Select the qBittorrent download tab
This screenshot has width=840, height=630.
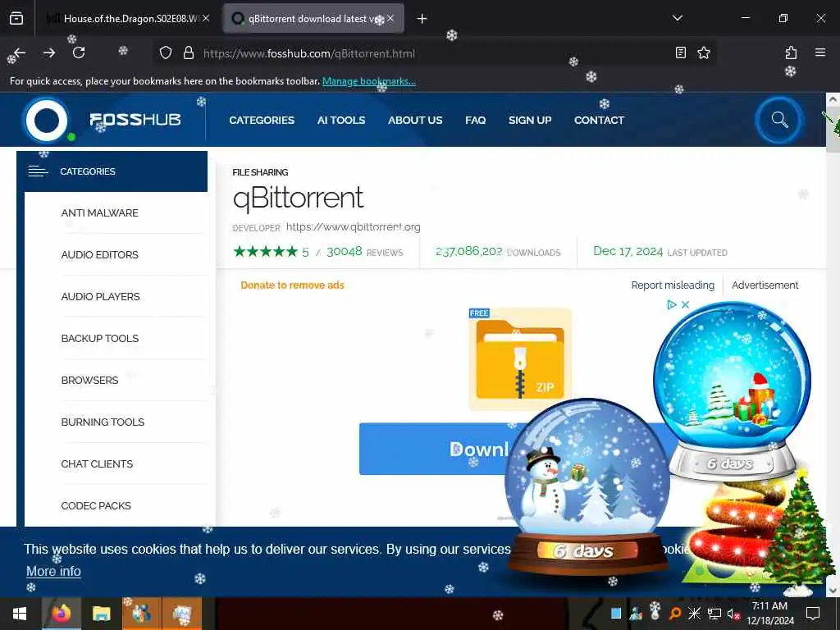pyautogui.click(x=313, y=19)
